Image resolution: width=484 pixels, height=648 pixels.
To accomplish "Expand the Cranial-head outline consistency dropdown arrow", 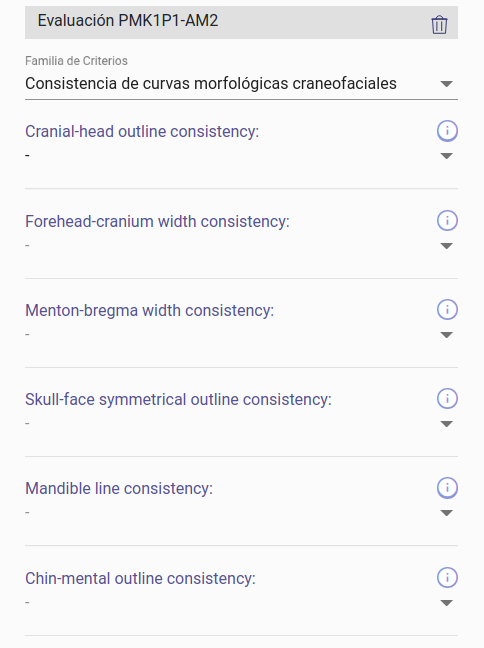I will click(x=446, y=156).
